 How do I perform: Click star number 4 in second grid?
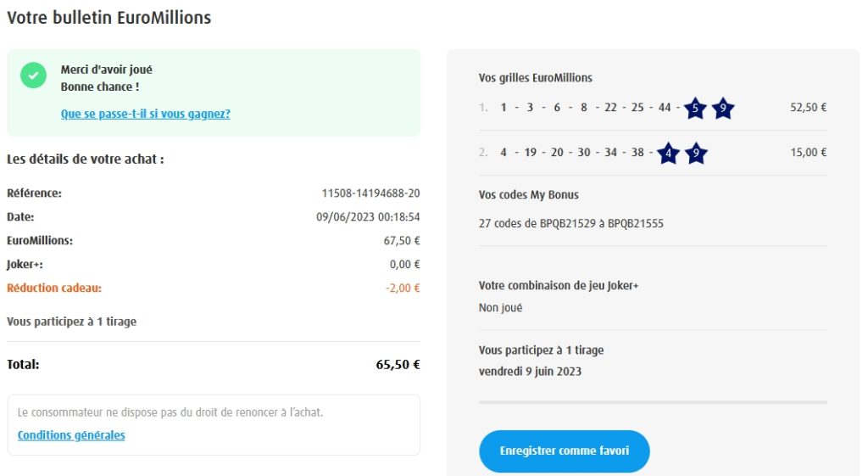[x=668, y=154]
